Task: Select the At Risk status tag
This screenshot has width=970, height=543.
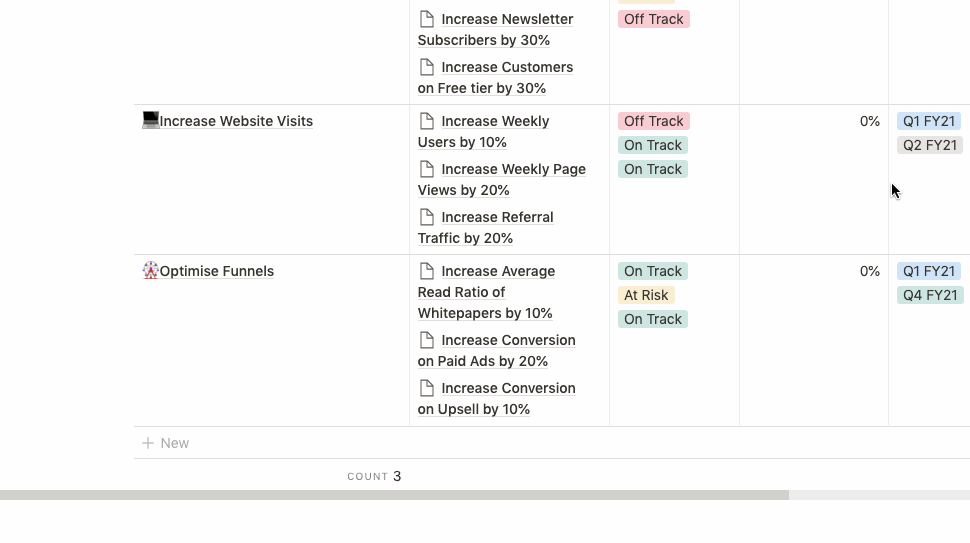Action: [646, 295]
